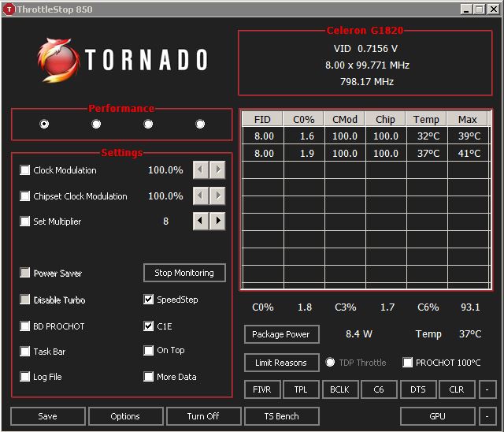Open the Options dialog
The width and height of the screenshot is (504, 432).
[126, 416]
